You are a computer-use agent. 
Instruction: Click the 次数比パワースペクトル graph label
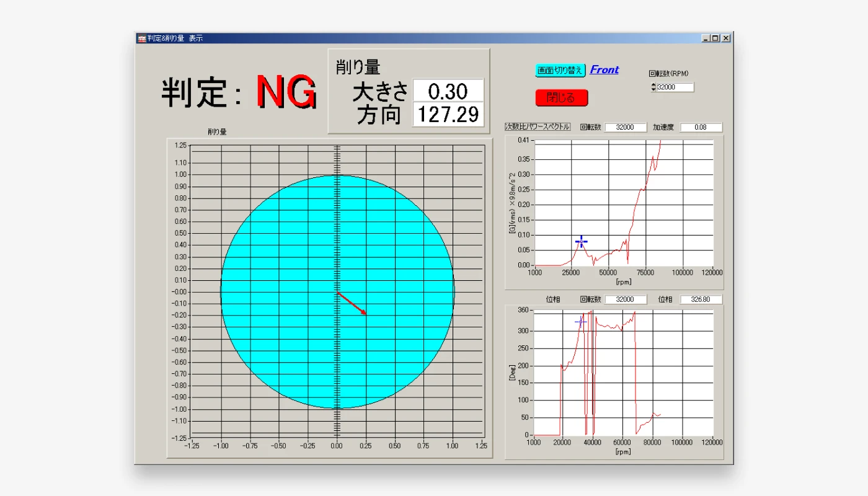(538, 127)
